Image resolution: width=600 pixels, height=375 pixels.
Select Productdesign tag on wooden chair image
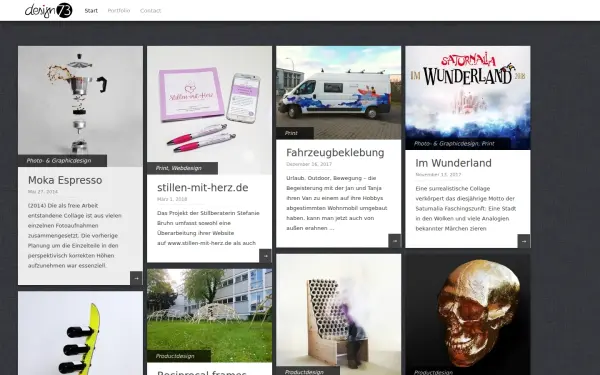[x=308, y=372]
